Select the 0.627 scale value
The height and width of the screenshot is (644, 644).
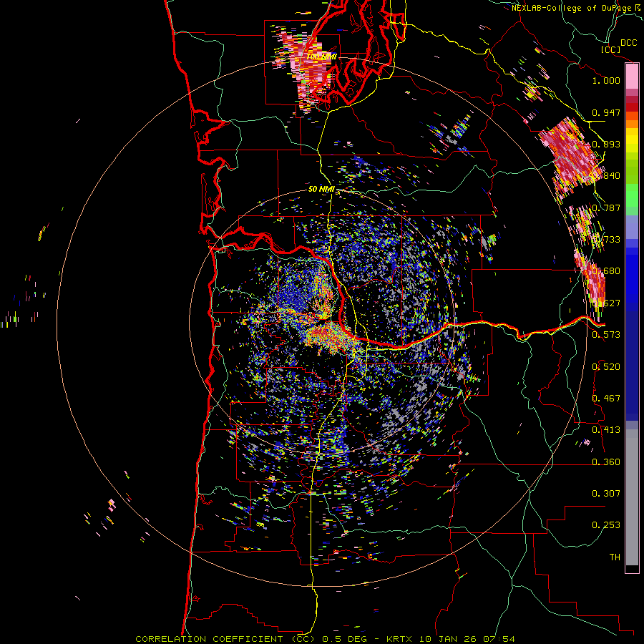tap(607, 303)
